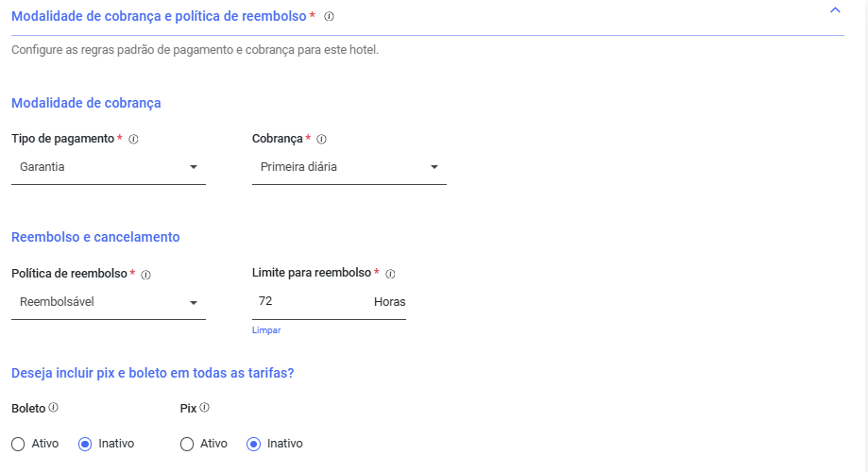Click Limpar link under refund limit

point(266,330)
